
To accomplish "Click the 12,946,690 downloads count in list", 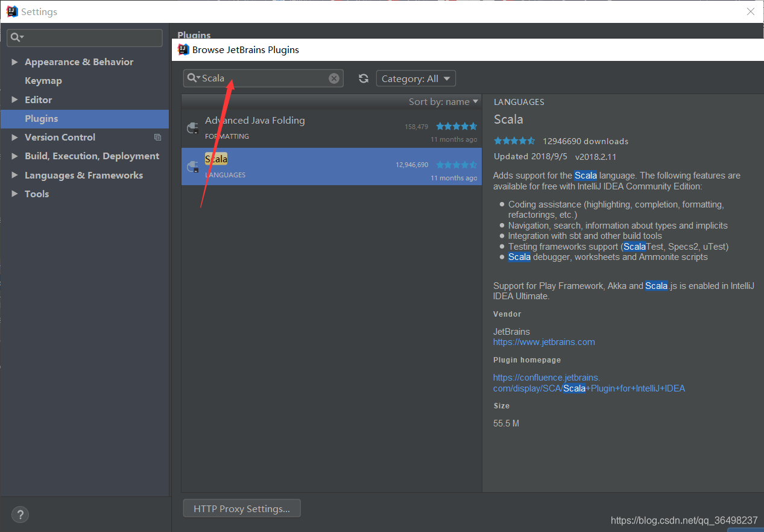I will (x=412, y=165).
